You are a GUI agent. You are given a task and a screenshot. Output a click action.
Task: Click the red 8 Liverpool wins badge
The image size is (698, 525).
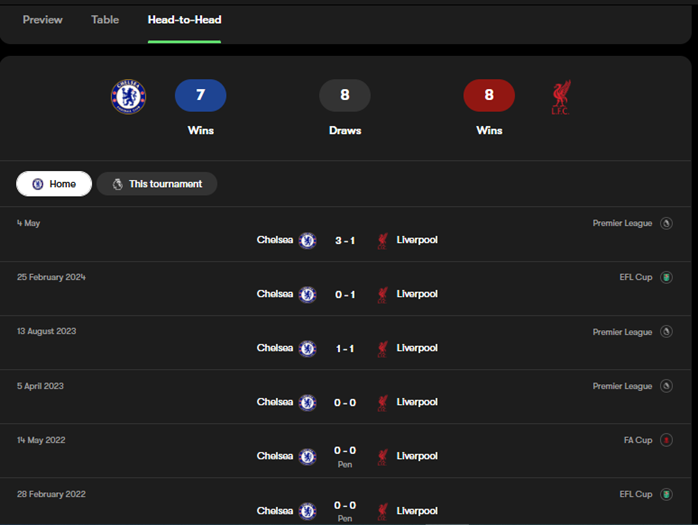pyautogui.click(x=489, y=96)
